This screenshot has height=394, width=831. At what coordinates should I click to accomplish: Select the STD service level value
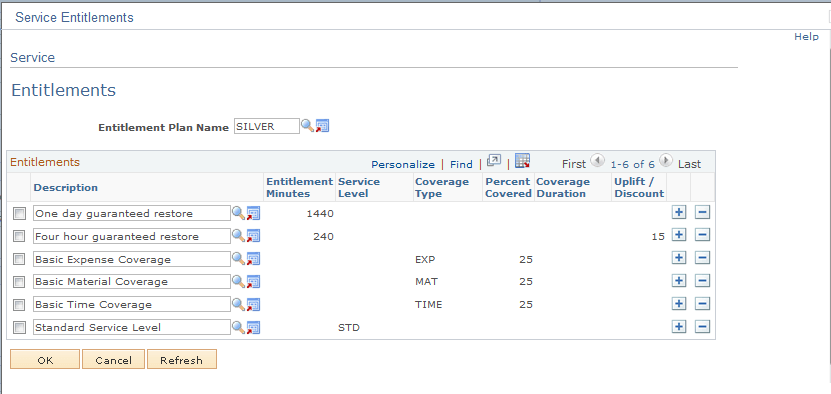[349, 328]
